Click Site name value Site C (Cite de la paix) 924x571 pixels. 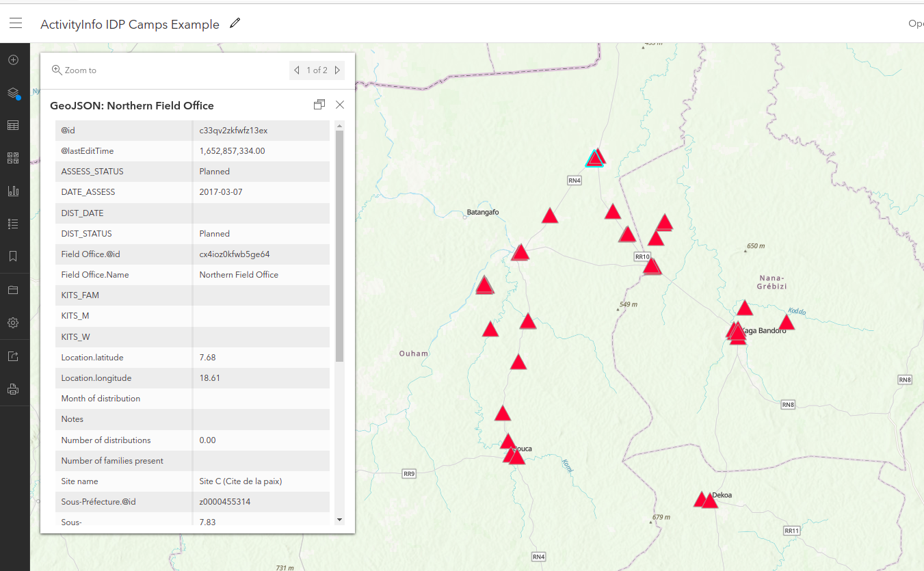241,481
